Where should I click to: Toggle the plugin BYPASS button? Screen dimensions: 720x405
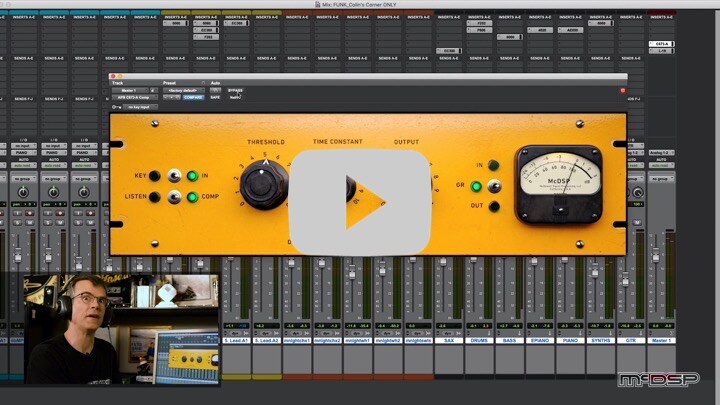tap(235, 90)
